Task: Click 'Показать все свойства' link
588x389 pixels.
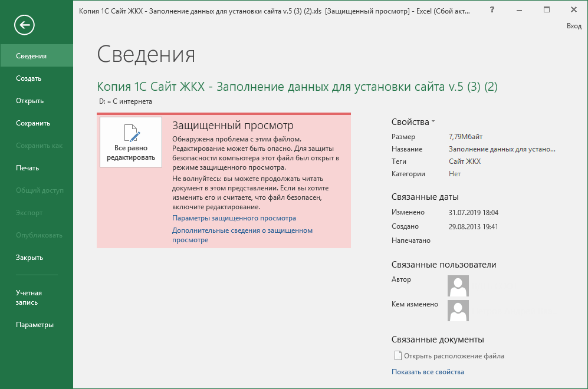Action: point(428,372)
